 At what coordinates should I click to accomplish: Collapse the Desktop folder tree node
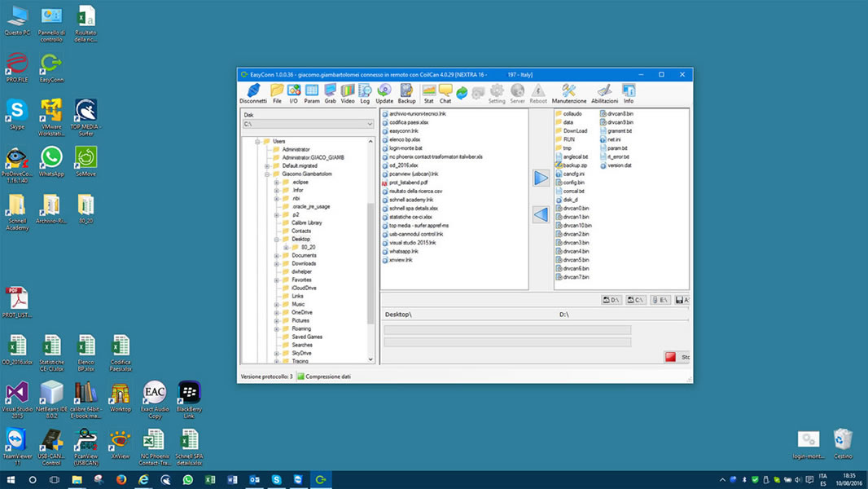(277, 240)
